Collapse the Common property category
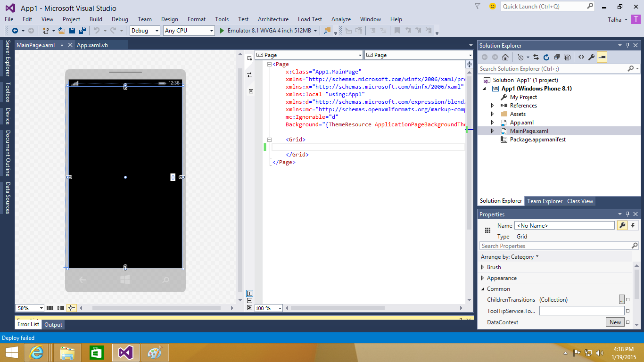 (482, 289)
